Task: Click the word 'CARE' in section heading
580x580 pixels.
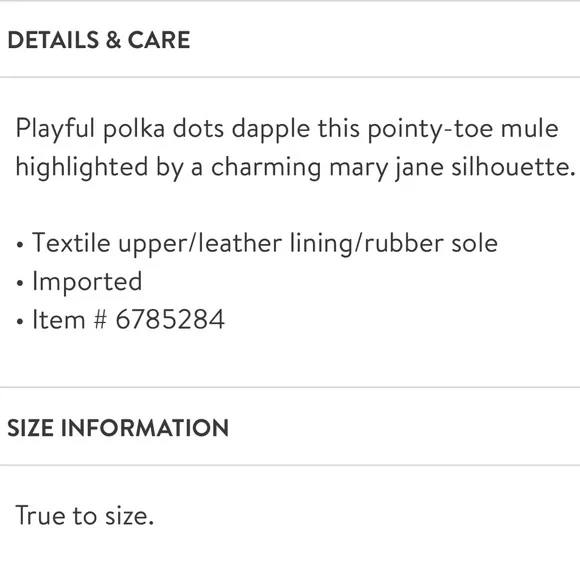Action: pos(159,40)
